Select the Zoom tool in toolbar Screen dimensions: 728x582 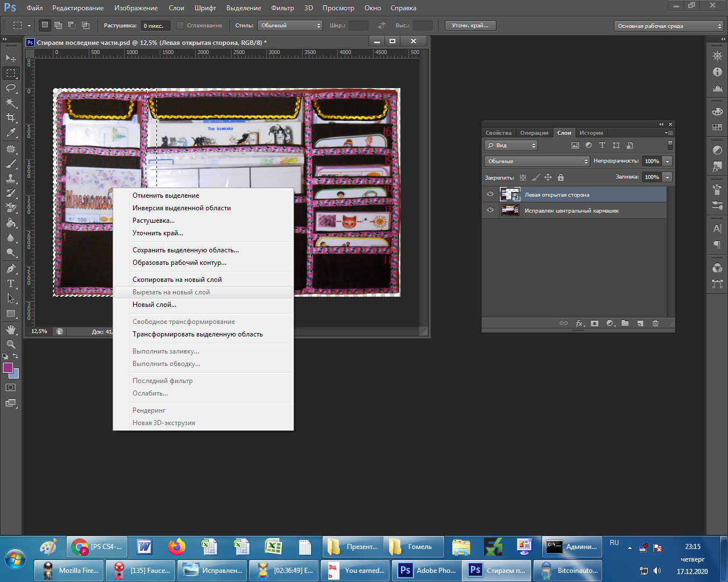(11, 344)
